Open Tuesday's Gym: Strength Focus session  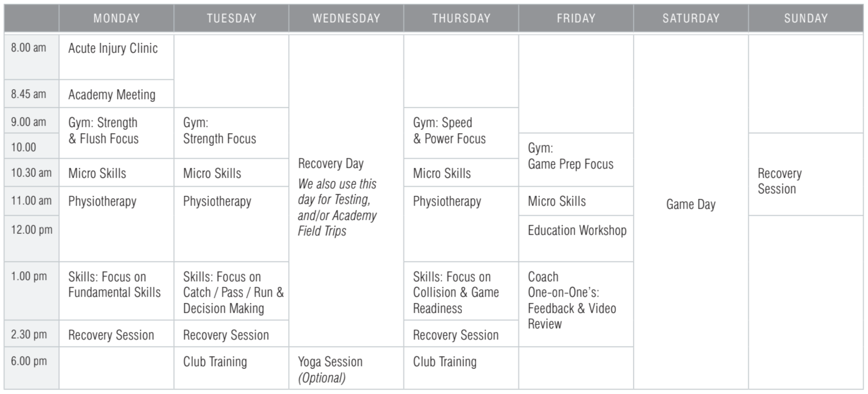tap(232, 133)
